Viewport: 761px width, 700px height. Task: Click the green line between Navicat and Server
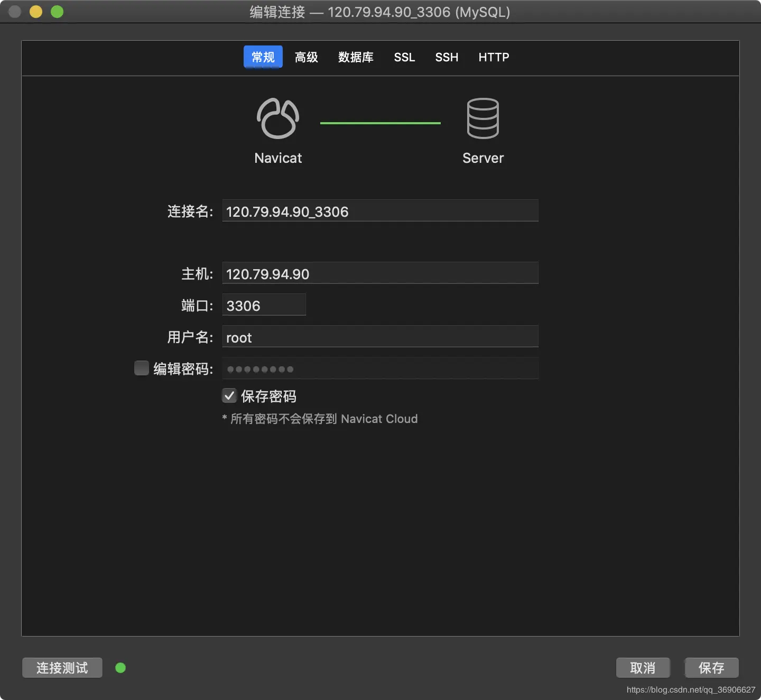click(x=380, y=123)
